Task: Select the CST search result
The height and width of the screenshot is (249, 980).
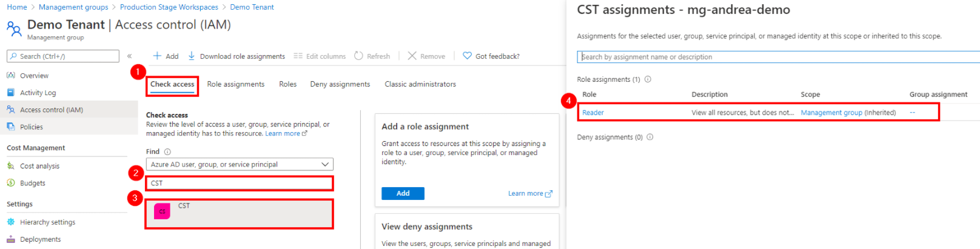Action: coord(240,214)
